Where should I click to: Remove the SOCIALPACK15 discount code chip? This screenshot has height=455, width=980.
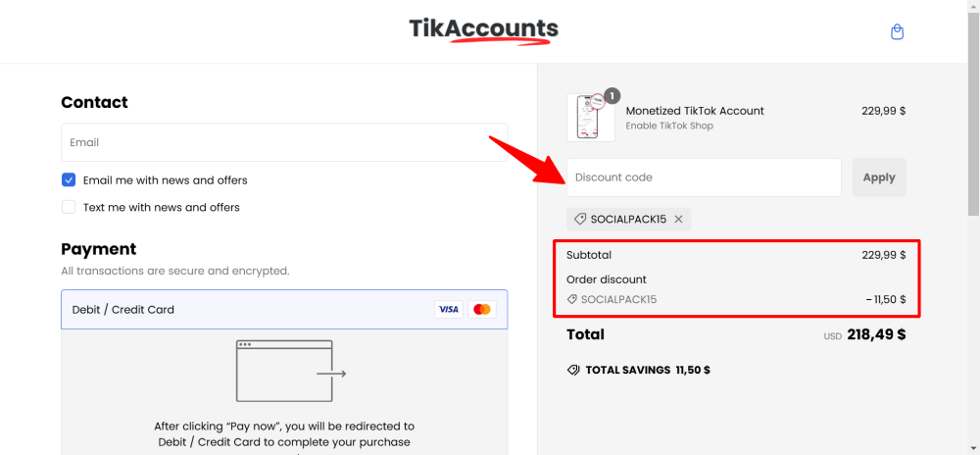point(679,220)
